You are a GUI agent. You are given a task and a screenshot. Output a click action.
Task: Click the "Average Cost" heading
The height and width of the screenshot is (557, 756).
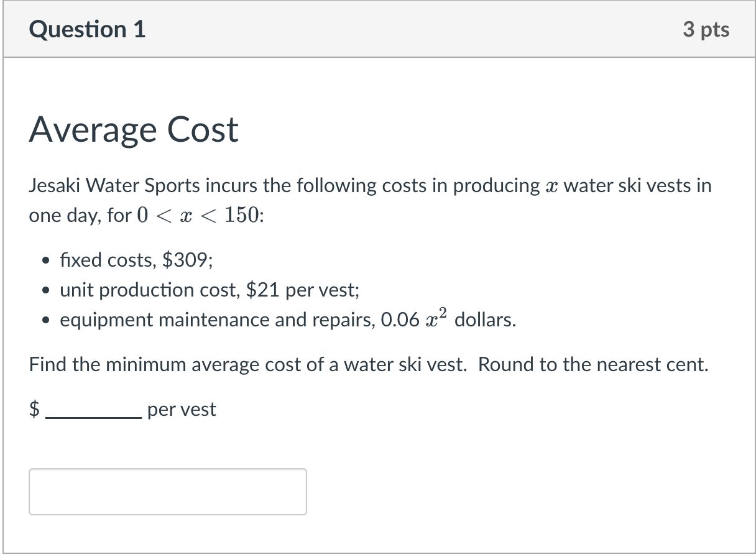click(x=134, y=130)
